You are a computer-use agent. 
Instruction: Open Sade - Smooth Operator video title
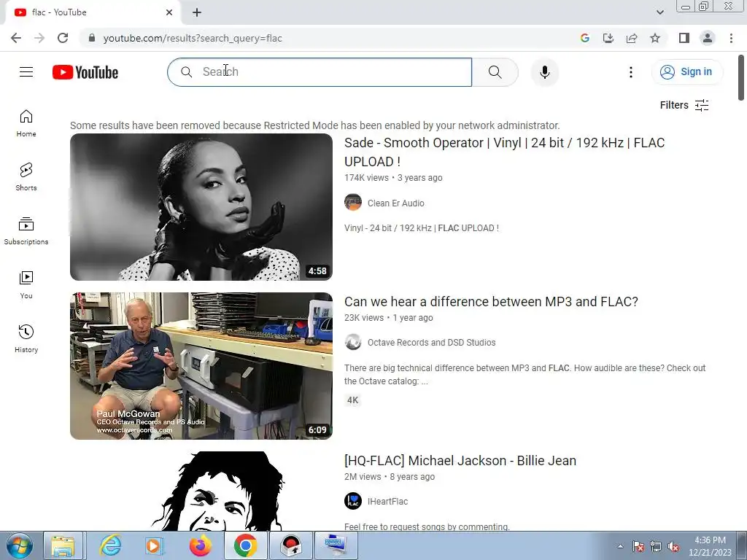pyautogui.click(x=505, y=152)
